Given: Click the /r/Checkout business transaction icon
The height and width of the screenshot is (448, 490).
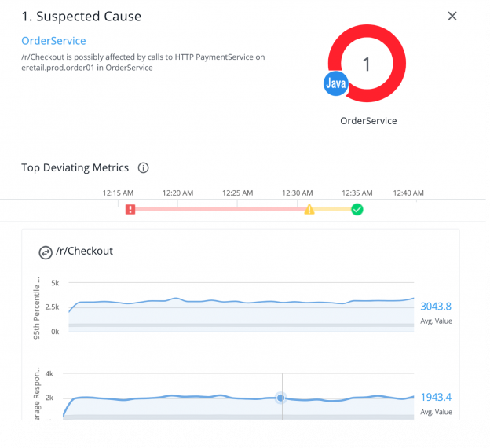Looking at the screenshot, I should tap(46, 252).
